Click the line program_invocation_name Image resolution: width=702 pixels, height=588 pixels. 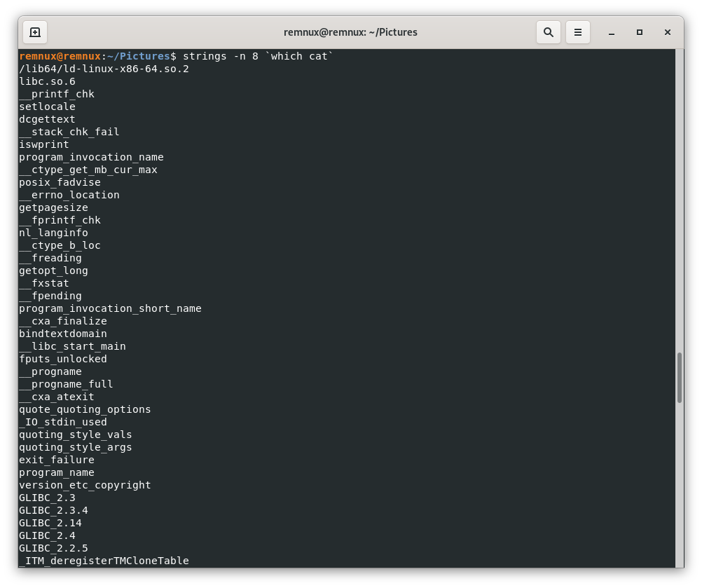click(91, 157)
